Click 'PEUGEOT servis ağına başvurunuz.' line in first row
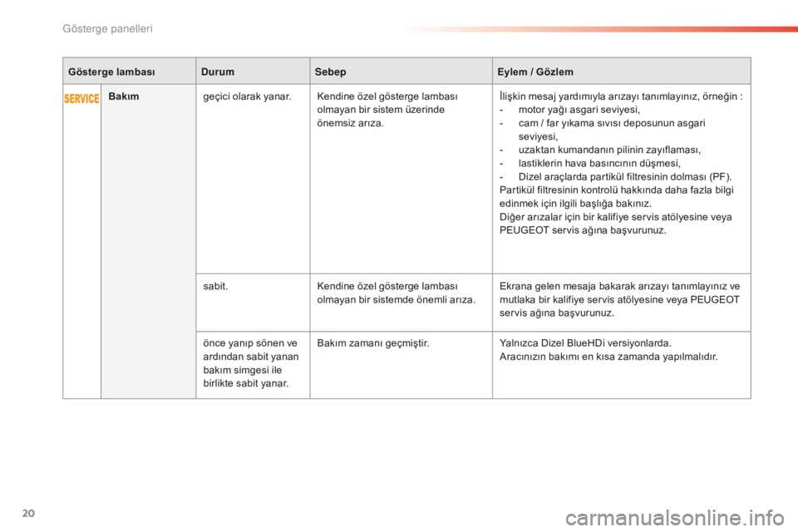This screenshot has width=798, height=532. [x=583, y=230]
